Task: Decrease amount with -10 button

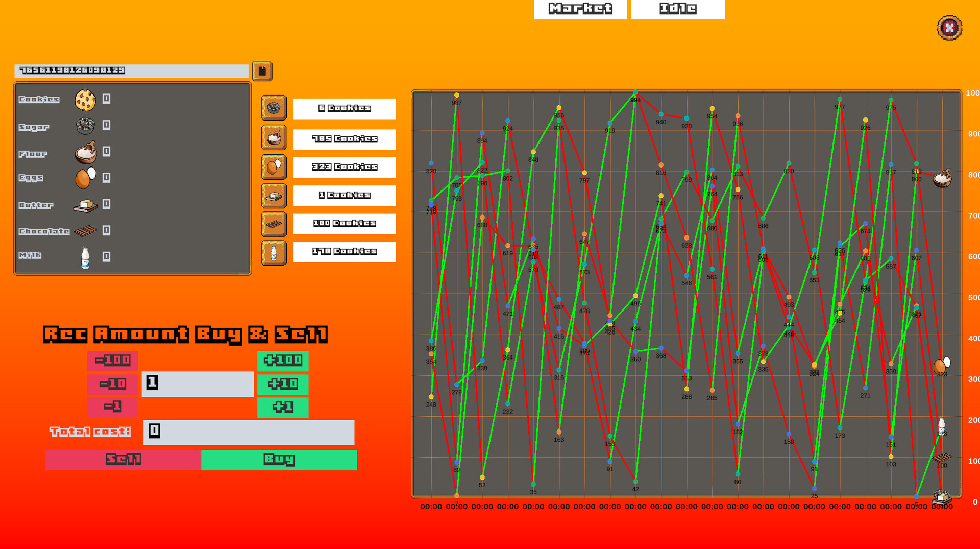Action: 112,384
